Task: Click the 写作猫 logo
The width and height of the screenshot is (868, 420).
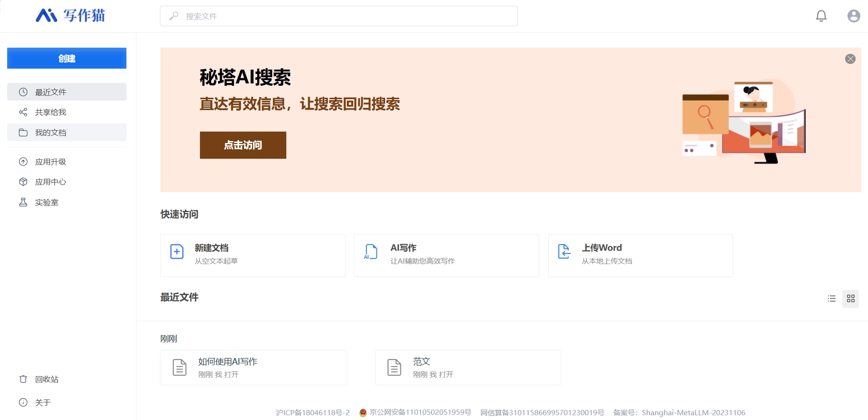Action: point(70,15)
